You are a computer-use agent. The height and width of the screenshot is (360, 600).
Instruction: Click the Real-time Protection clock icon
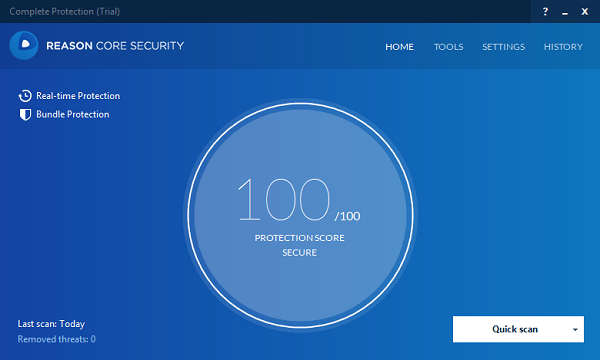click(25, 96)
